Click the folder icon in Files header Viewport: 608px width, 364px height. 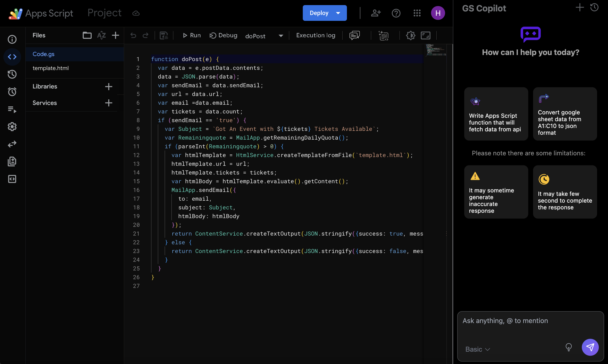pyautogui.click(x=87, y=35)
